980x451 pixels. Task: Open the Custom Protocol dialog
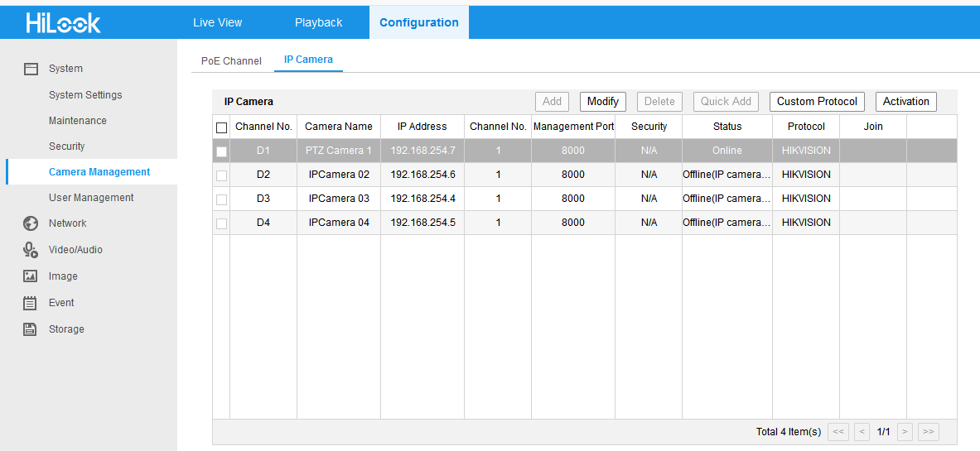[x=817, y=101]
